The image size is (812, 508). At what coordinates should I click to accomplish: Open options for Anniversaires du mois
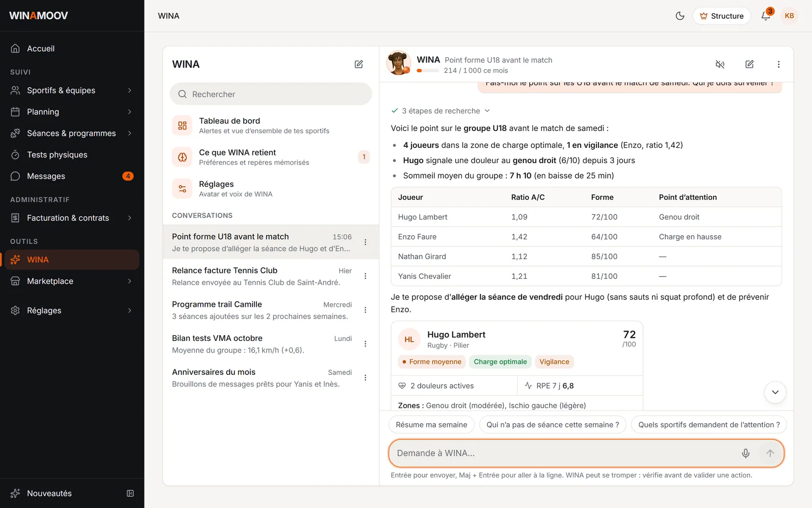(365, 377)
